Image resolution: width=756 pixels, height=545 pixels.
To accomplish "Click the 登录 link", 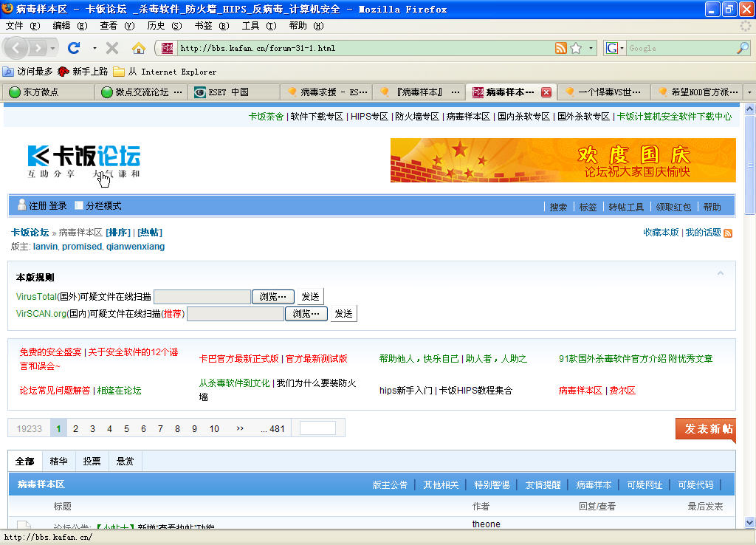I will tap(58, 206).
